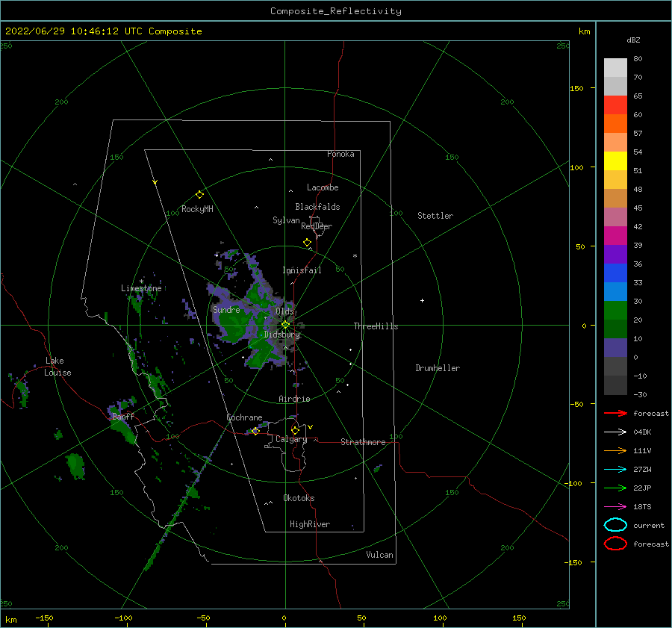Click the Okotoks label
This screenshot has width=672, height=628.
299,498
